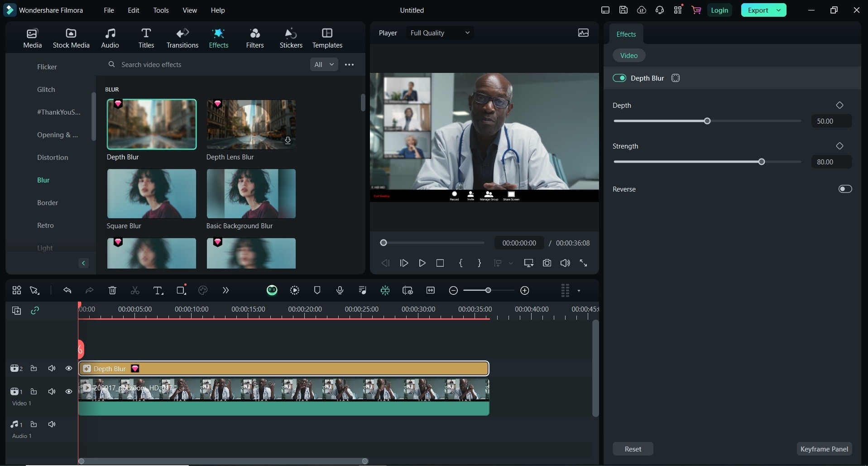Add Strength keyframe diamond
This screenshot has width=868, height=466.
(x=839, y=146)
